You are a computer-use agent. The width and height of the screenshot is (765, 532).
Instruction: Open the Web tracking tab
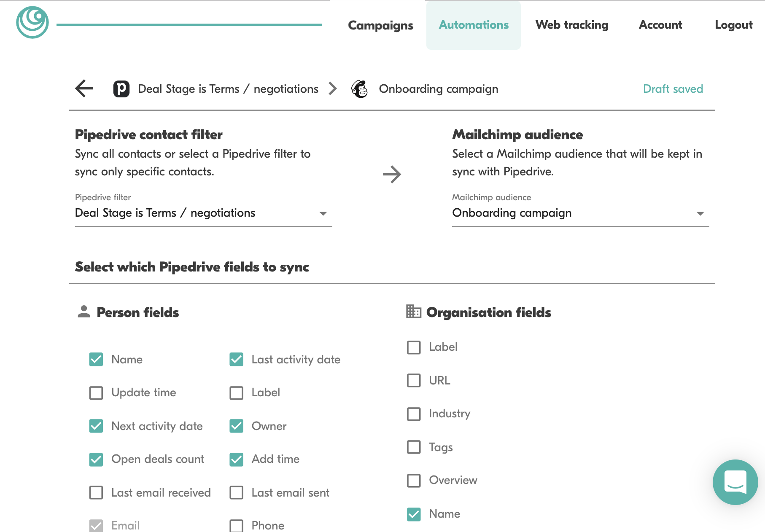click(572, 25)
